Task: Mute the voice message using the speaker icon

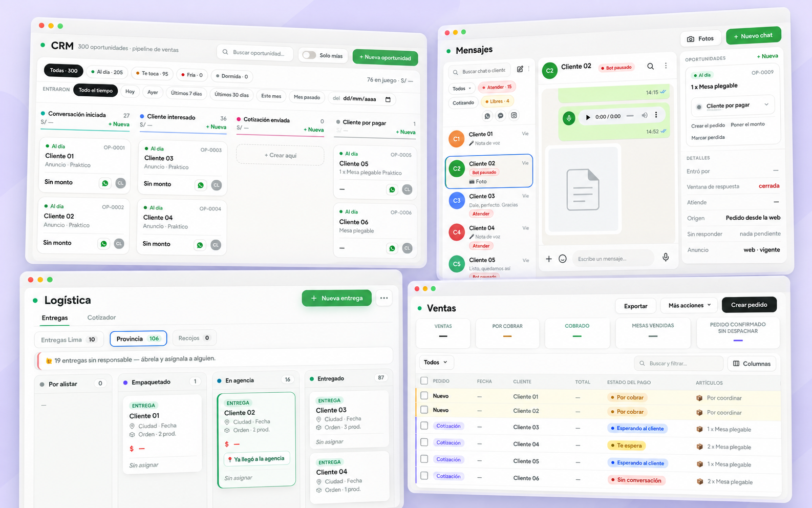Action: pyautogui.click(x=645, y=115)
